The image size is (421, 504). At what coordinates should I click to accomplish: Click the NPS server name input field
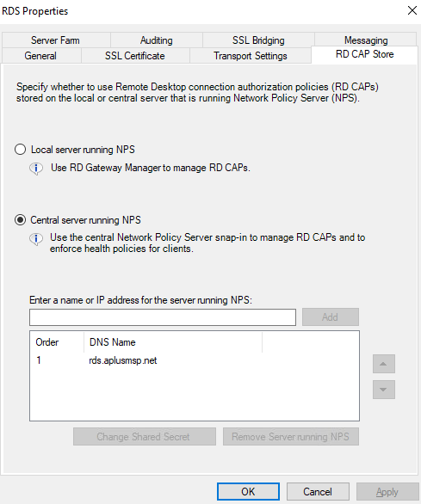pos(163,317)
